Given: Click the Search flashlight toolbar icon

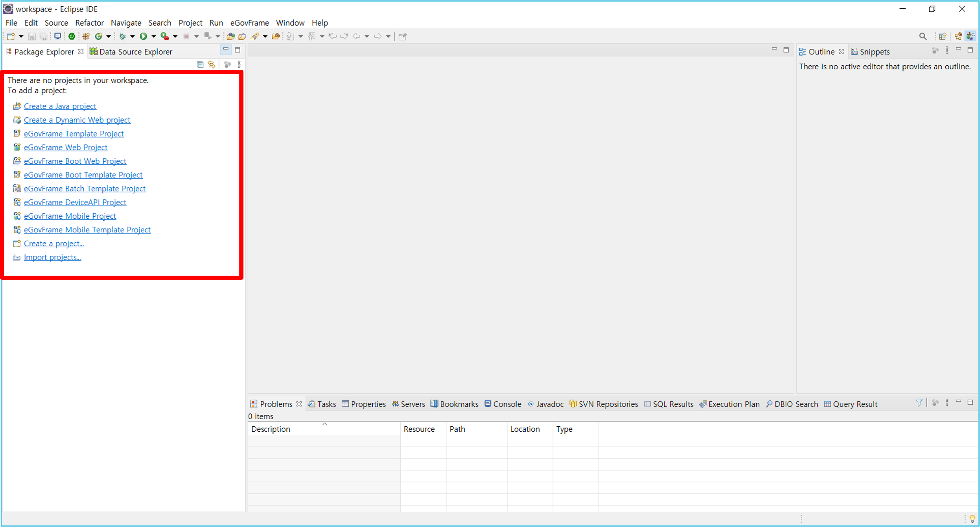Looking at the screenshot, I should (255, 36).
